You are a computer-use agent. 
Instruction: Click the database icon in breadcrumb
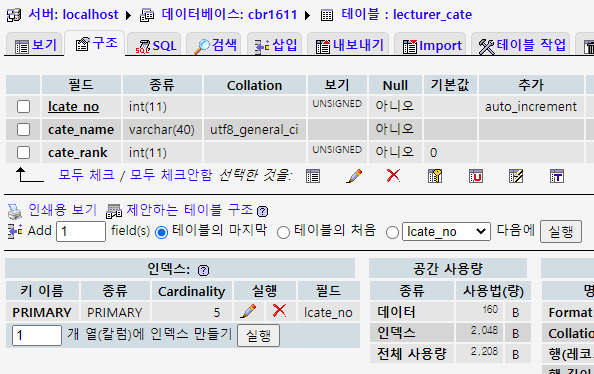(x=147, y=15)
